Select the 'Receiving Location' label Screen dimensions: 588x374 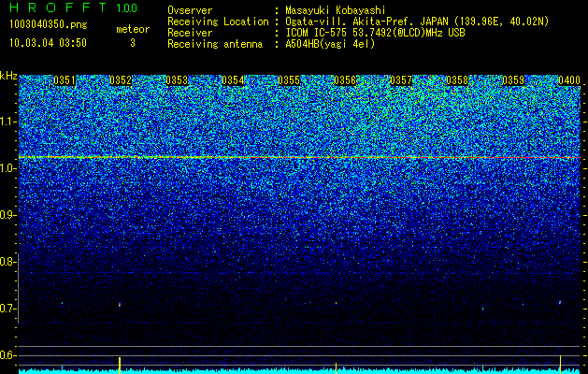click(218, 22)
